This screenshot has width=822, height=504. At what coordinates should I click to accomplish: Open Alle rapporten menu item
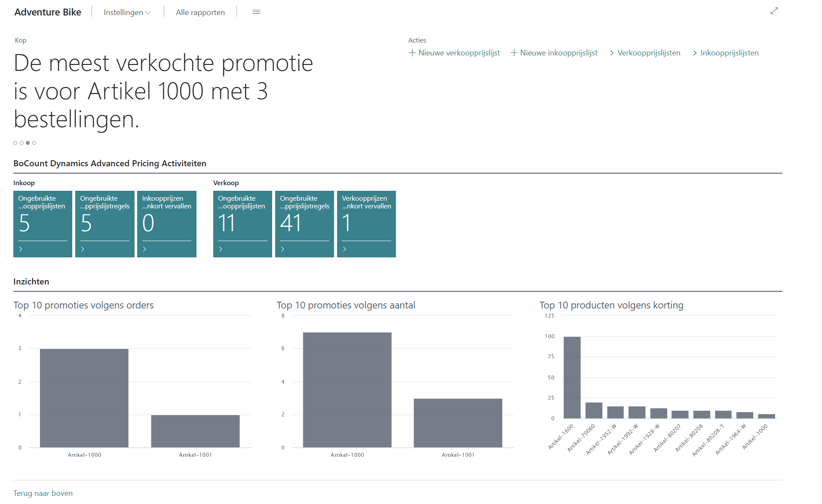(200, 12)
